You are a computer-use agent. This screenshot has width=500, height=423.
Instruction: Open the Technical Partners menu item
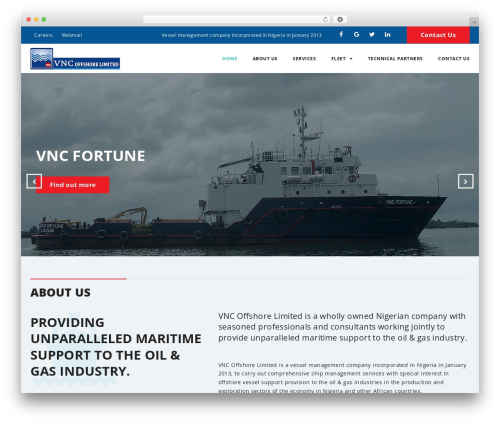[395, 59]
